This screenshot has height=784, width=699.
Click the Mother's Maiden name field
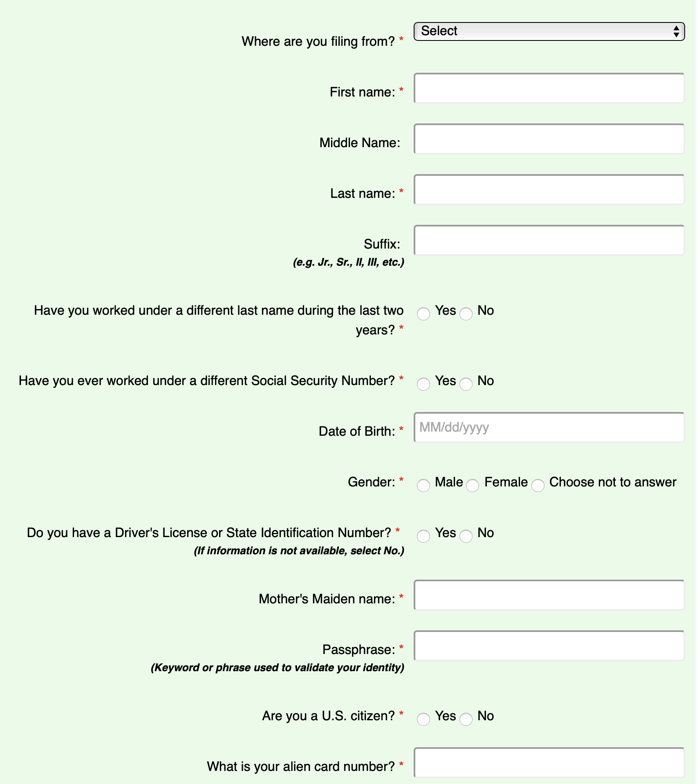(x=549, y=595)
